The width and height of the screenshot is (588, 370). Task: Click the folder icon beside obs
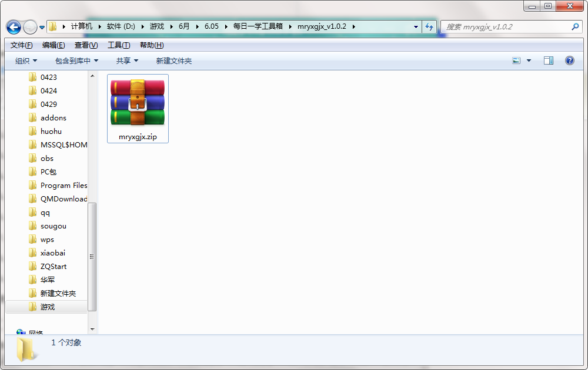(x=32, y=158)
